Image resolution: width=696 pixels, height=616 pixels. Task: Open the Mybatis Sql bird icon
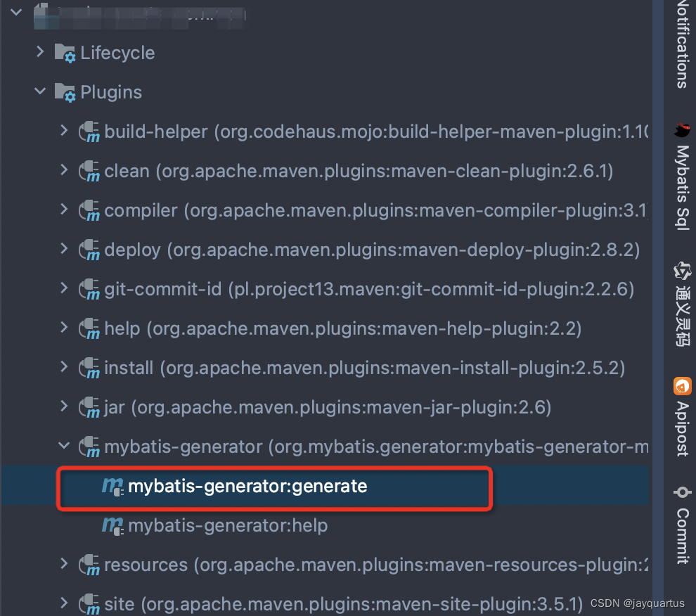point(682,130)
